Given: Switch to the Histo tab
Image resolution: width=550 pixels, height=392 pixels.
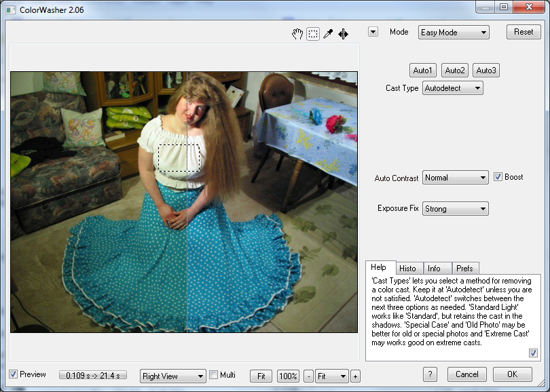Looking at the screenshot, I should 407,269.
